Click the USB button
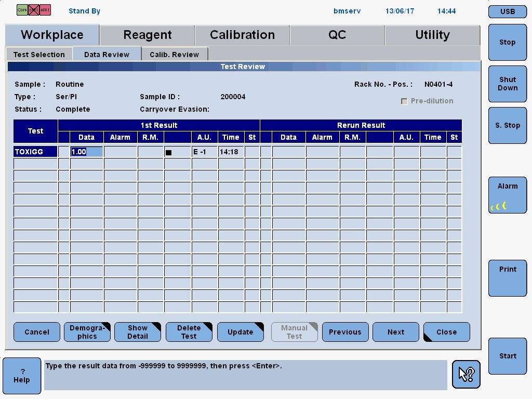532x399 pixels. (508, 11)
